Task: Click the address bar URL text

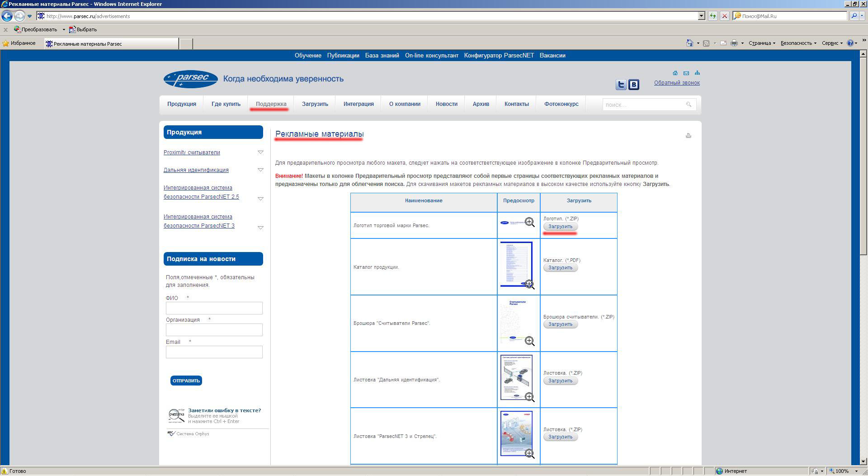Action: [88, 16]
